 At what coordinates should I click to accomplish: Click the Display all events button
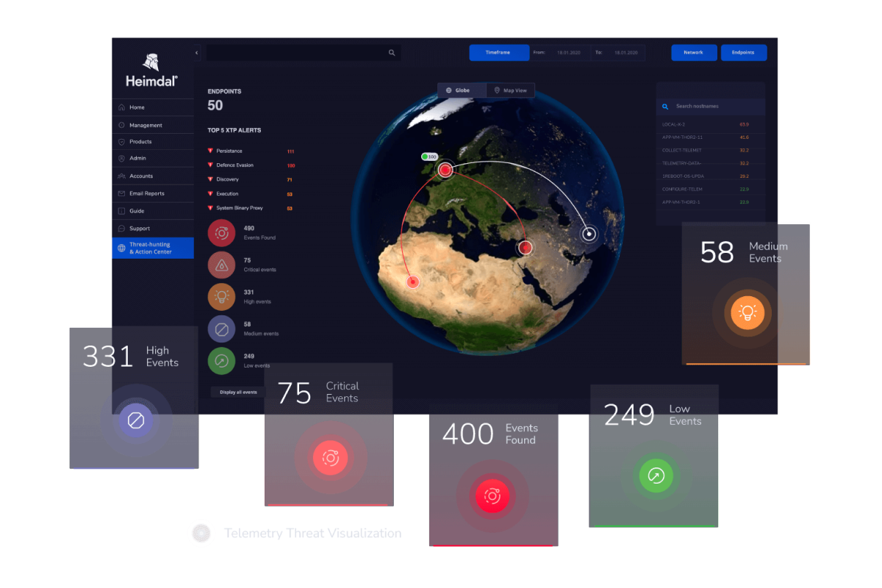(x=237, y=392)
